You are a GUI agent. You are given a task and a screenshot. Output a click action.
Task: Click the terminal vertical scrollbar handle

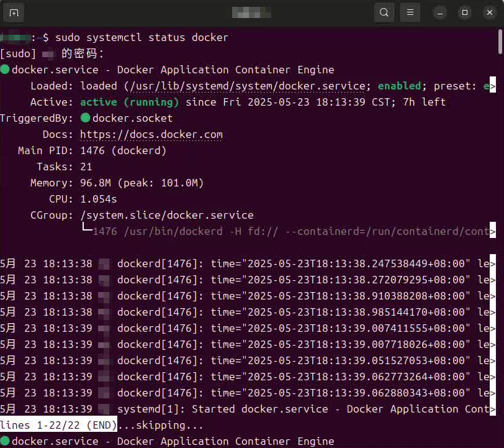[x=500, y=42]
